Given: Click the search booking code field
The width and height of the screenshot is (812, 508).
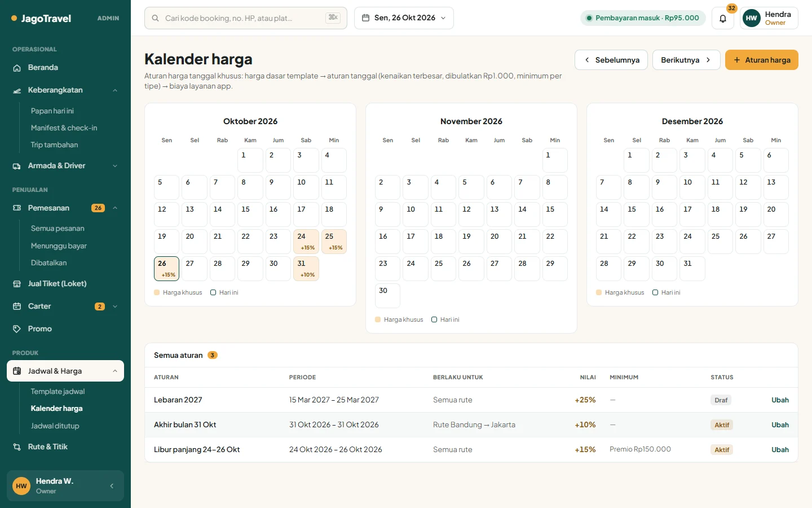Looking at the screenshot, I should 246,18.
